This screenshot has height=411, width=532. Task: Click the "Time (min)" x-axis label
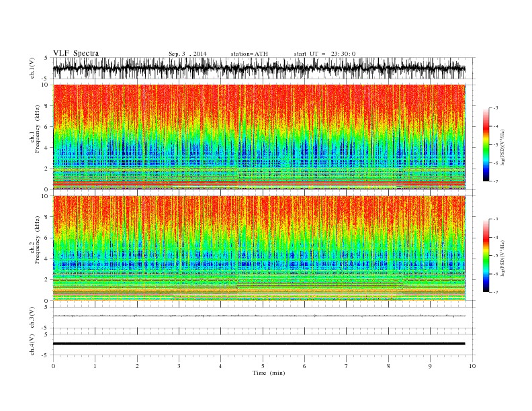[x=269, y=373]
